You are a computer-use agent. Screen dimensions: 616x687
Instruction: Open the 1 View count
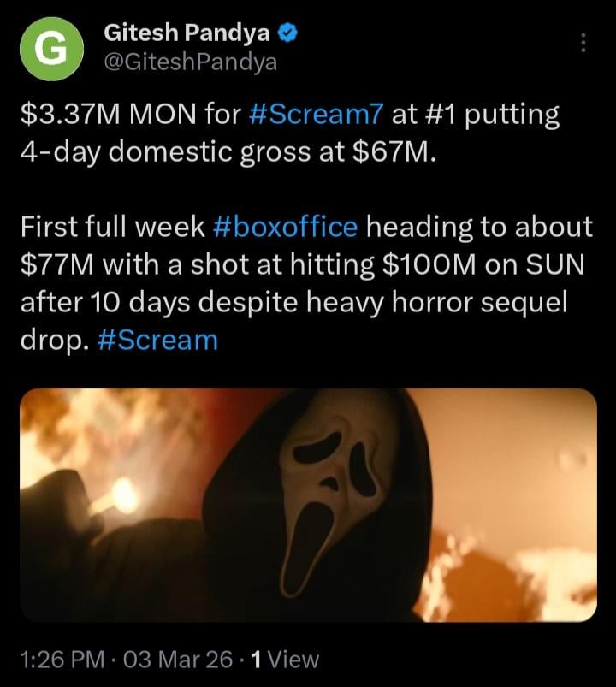(x=281, y=659)
